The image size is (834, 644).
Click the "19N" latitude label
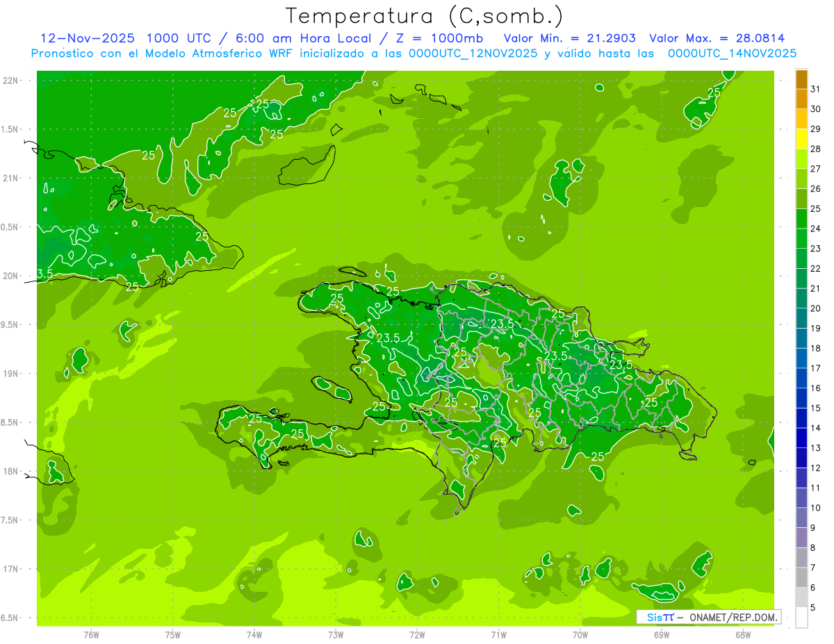click(x=10, y=374)
